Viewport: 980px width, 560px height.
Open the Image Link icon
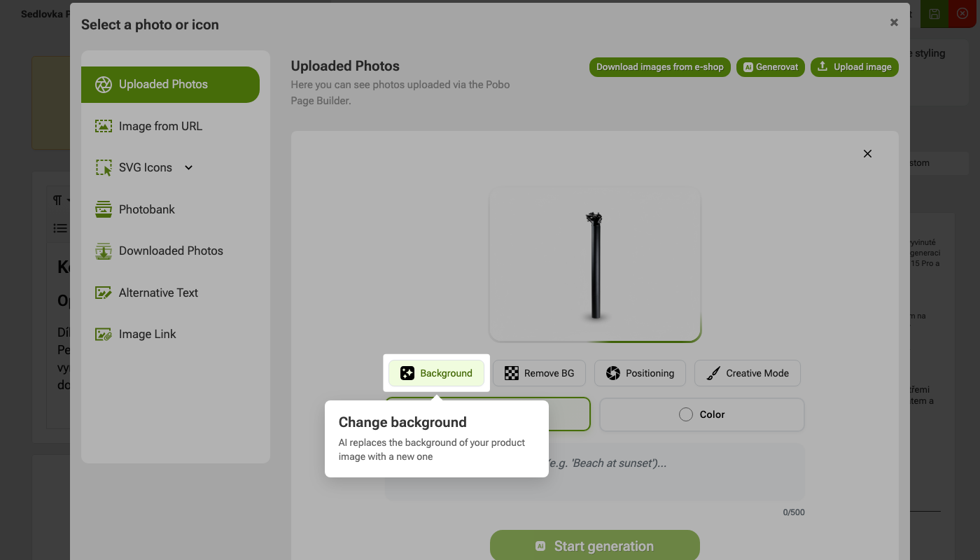coord(104,334)
